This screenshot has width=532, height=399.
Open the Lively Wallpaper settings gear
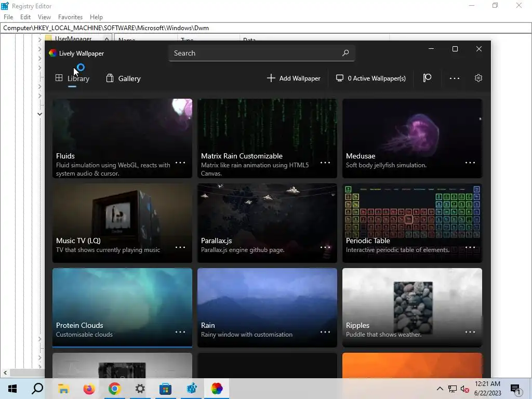(478, 78)
